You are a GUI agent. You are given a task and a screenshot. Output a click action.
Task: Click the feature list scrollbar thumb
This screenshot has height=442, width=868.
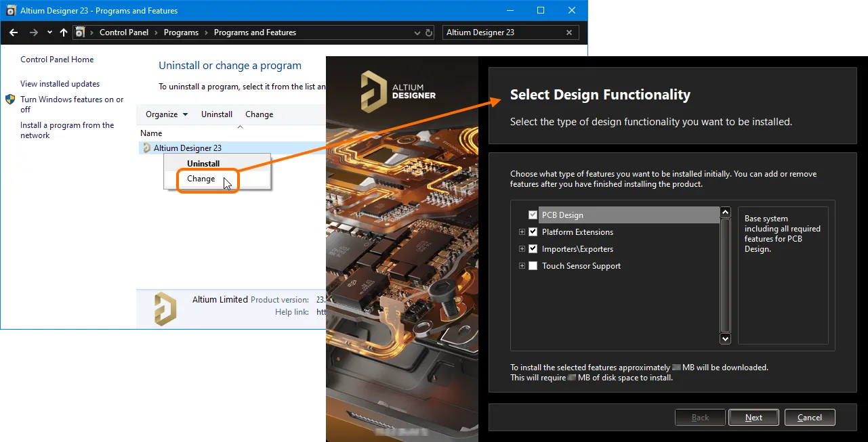tap(725, 275)
